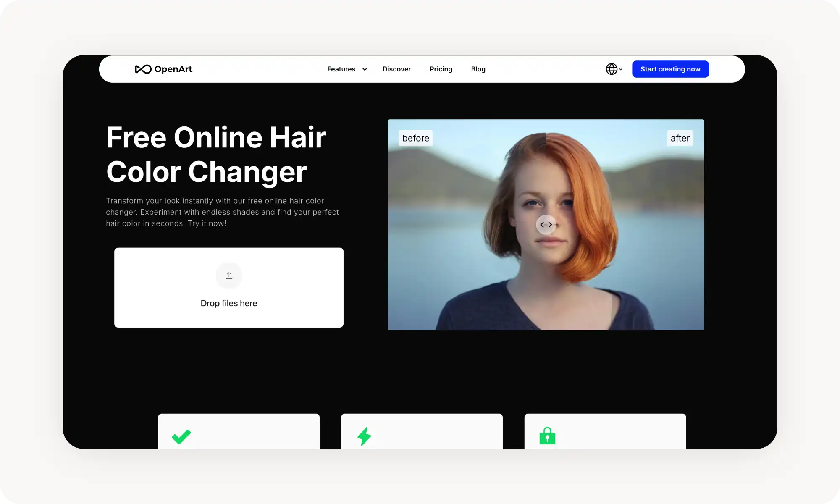Expand the Features dropdown menu

(x=341, y=69)
